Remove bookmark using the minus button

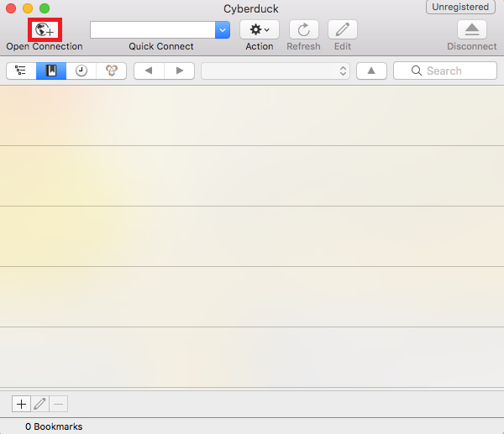point(58,404)
